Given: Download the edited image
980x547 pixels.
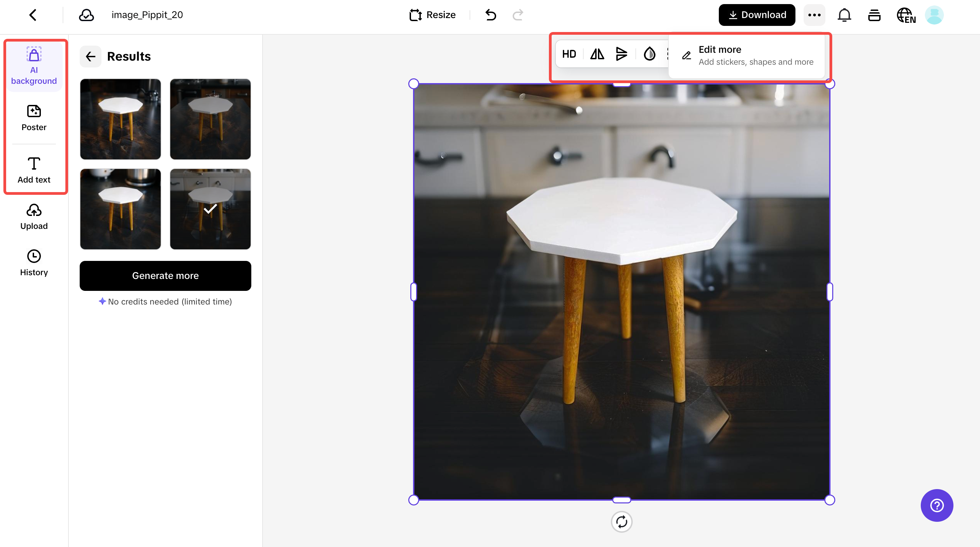Looking at the screenshot, I should [756, 15].
